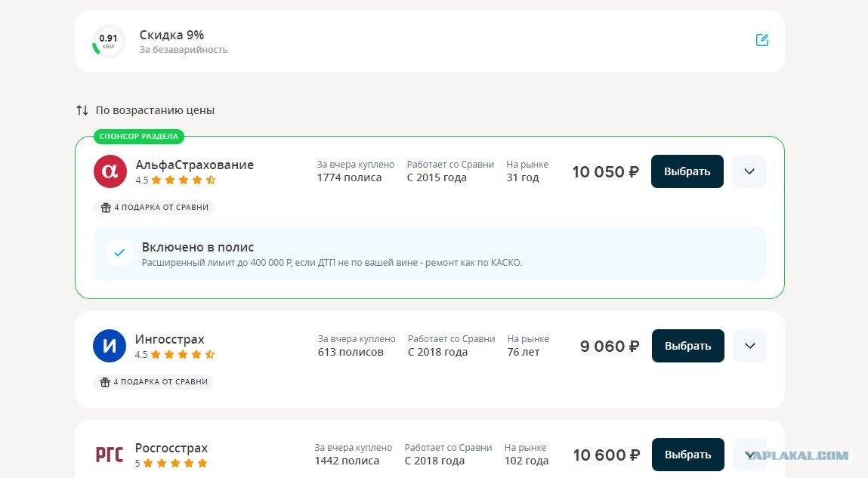Click the Включено в полис heading
This screenshot has height=478, width=868.
click(x=198, y=247)
